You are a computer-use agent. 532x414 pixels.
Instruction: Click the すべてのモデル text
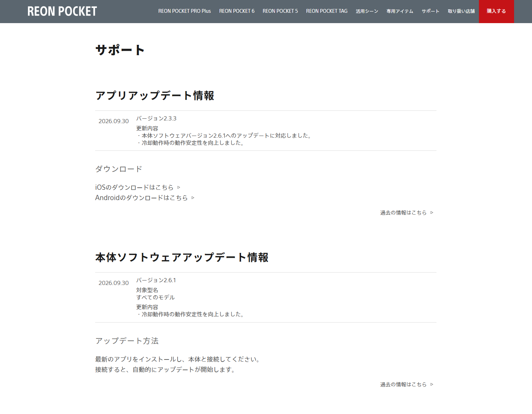(x=155, y=297)
